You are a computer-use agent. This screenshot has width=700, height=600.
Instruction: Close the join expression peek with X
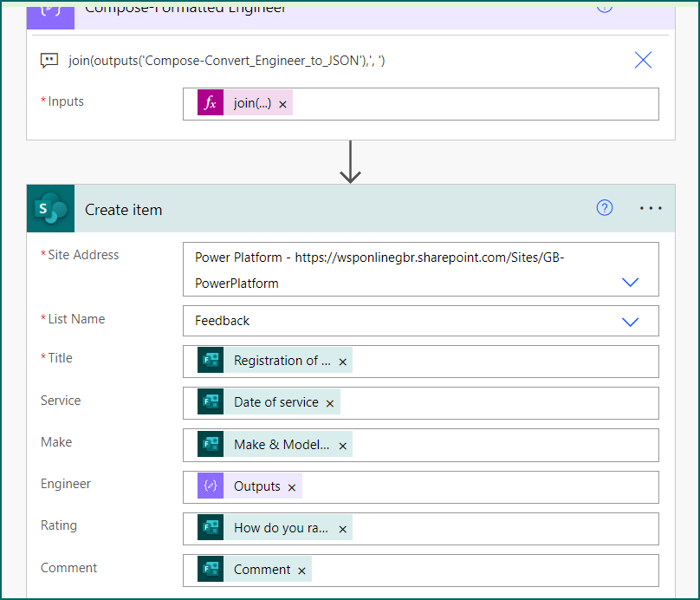point(643,60)
